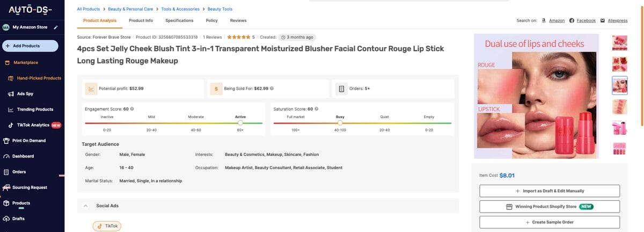Open Sourcing Request
Image resolution: width=644 pixels, height=232 pixels.
point(30,187)
